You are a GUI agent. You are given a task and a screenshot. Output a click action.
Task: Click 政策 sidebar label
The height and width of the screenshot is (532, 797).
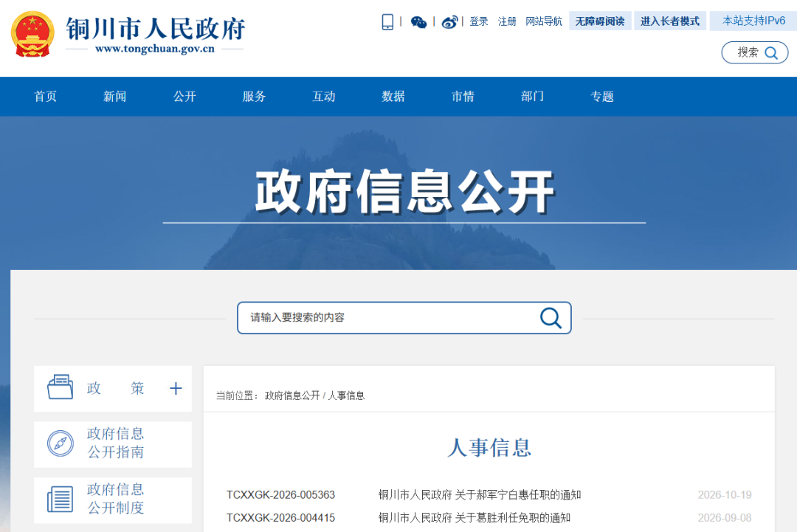tap(115, 388)
